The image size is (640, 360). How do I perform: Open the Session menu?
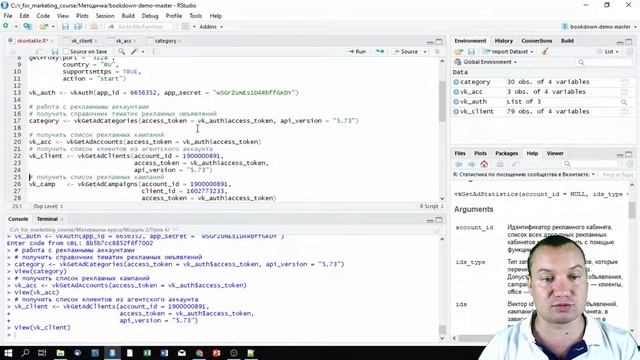click(x=105, y=16)
